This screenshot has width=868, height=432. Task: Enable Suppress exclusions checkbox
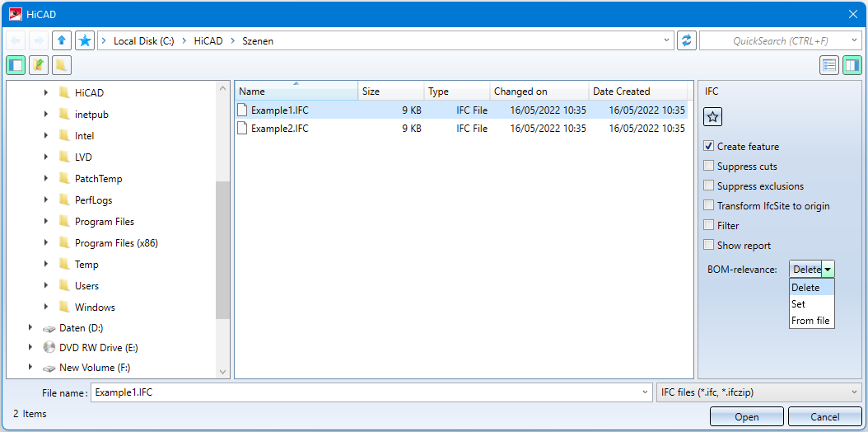[708, 186]
